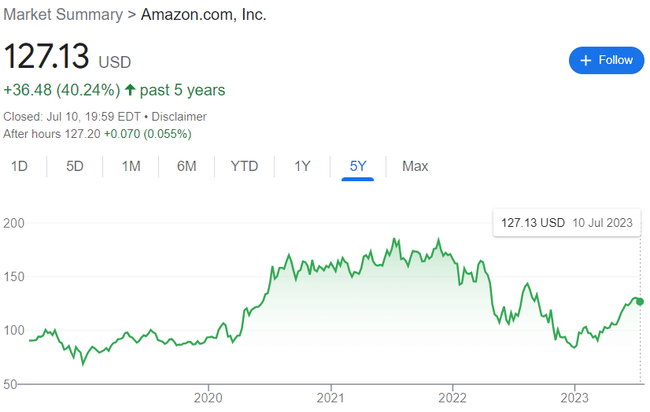Image resolution: width=650 pixels, height=412 pixels.
Task: Click the 2023 marker on the timeline
Action: click(574, 397)
